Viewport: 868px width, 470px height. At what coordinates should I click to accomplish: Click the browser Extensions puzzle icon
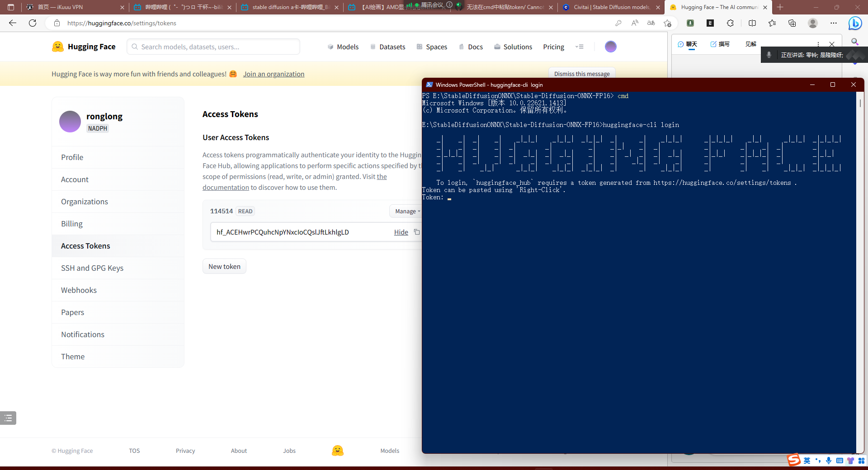730,23
